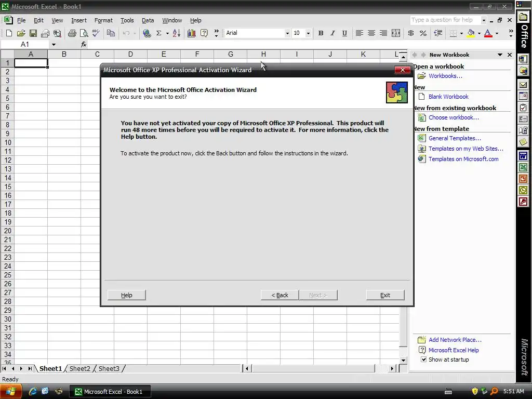Open the Font size dropdown

(308, 33)
